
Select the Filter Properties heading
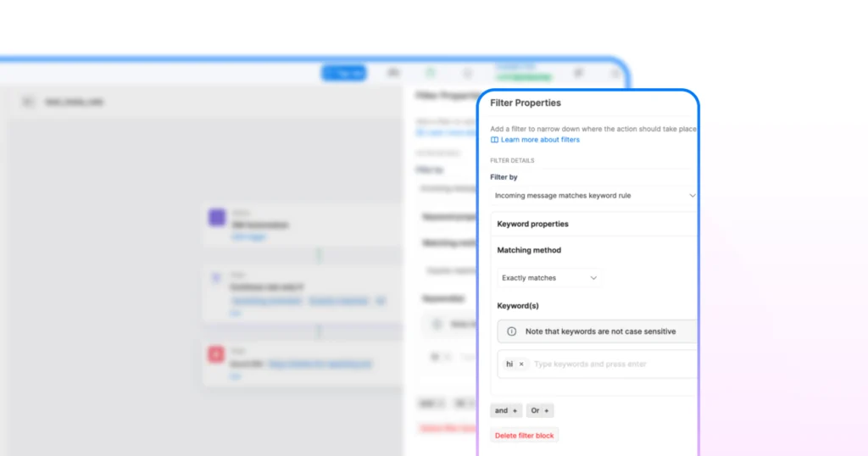pos(526,103)
